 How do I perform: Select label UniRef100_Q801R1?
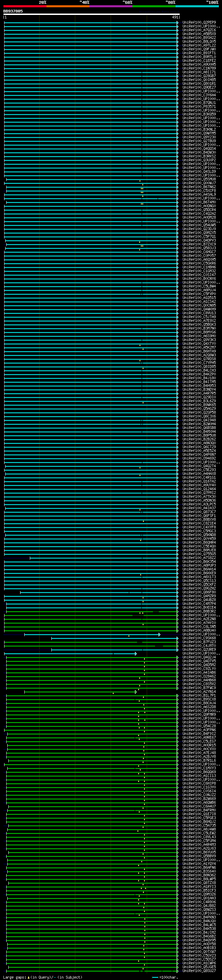[199, 84]
